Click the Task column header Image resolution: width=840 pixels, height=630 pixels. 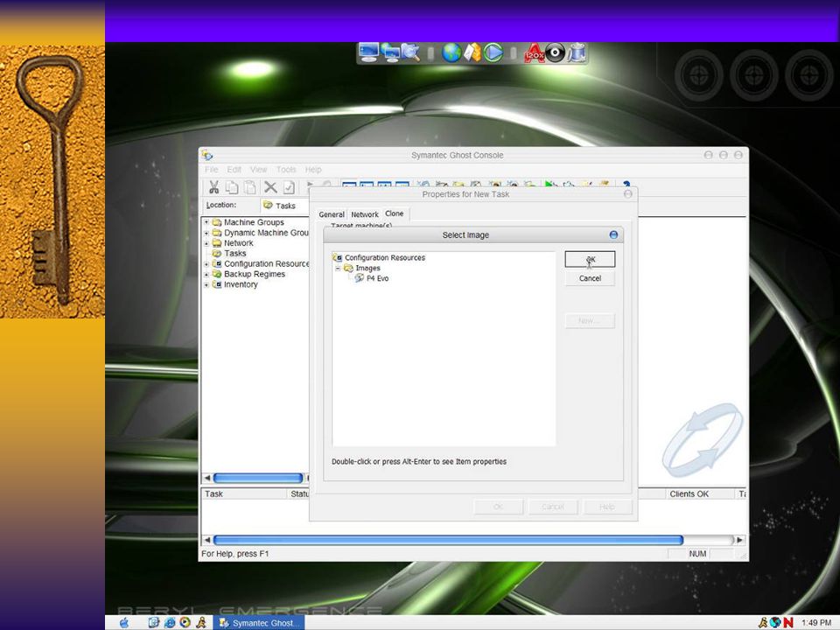244,493
